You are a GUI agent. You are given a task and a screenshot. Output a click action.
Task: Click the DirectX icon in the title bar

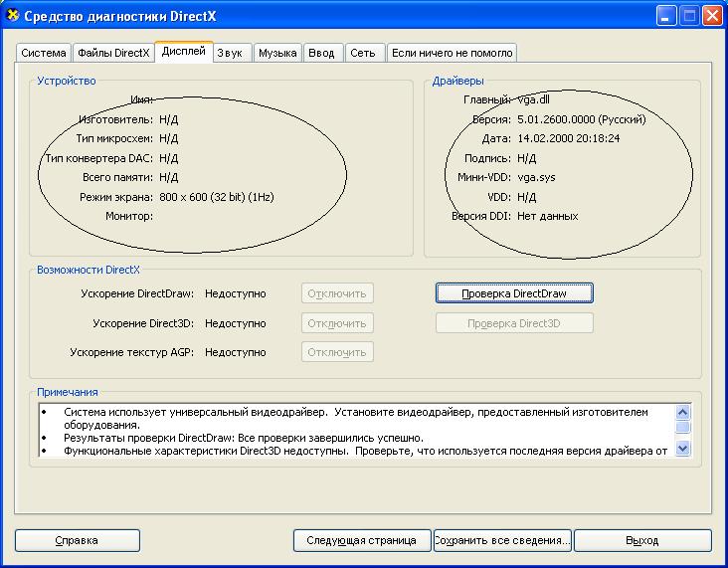pyautogui.click(x=14, y=16)
